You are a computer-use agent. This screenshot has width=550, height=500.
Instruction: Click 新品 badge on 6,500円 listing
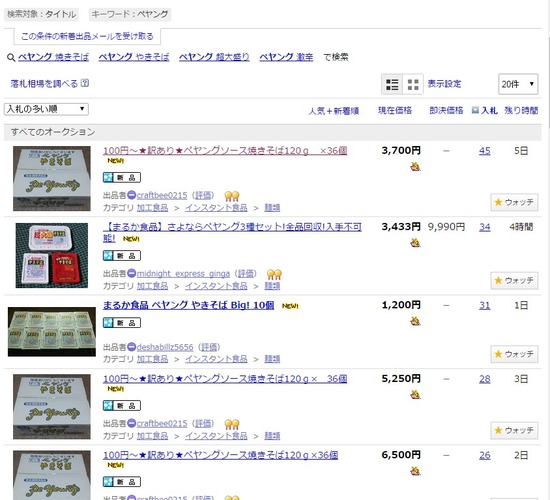point(122,482)
